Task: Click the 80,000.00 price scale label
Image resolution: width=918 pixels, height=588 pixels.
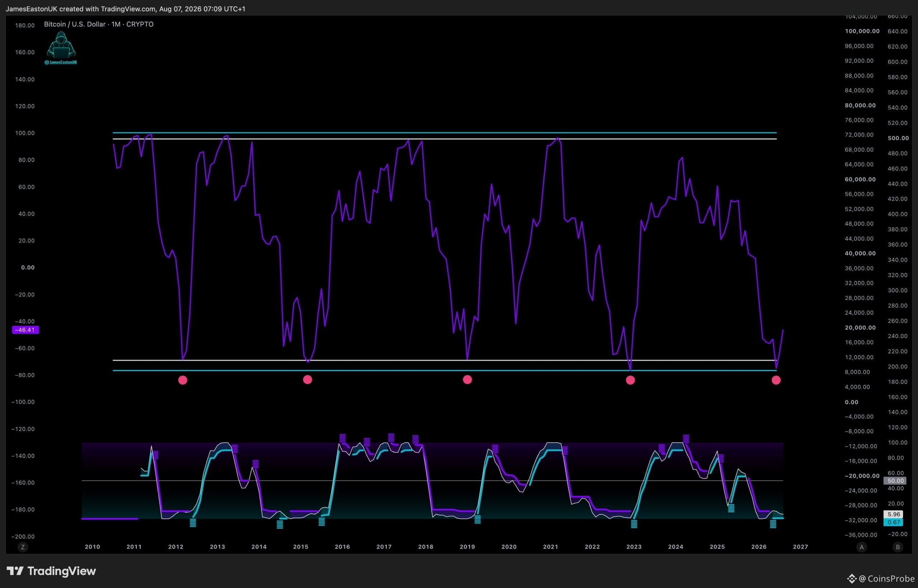Action: (860, 105)
